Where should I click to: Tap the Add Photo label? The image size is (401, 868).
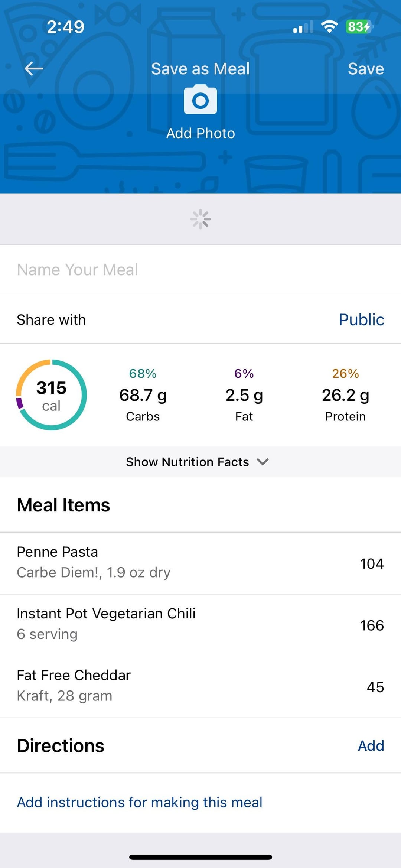(x=200, y=133)
